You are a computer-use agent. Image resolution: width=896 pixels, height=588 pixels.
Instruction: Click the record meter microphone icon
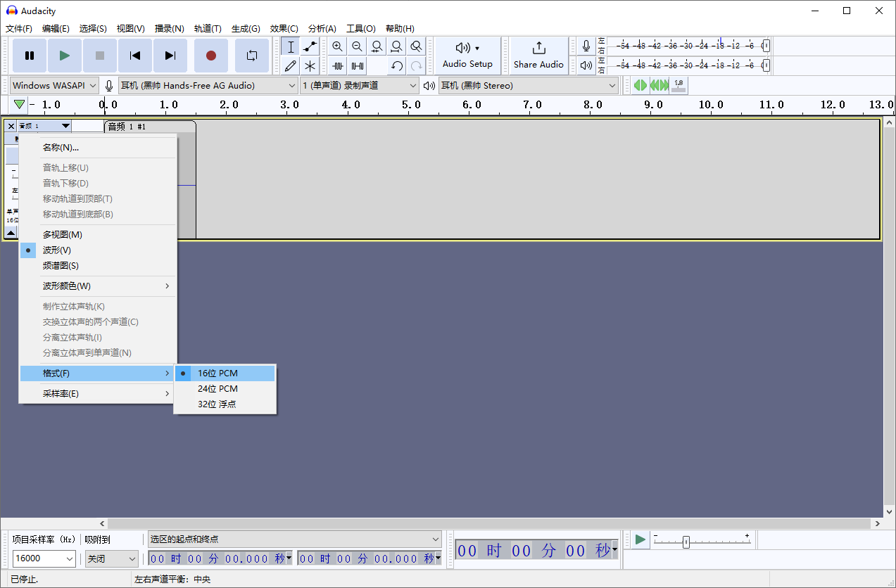pos(586,46)
